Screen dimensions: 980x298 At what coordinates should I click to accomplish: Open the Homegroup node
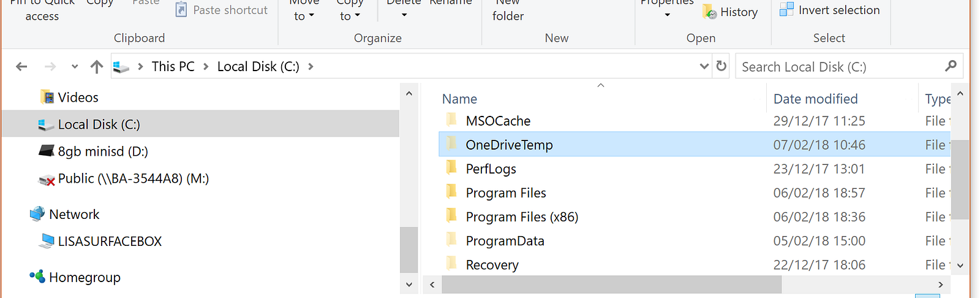85,278
